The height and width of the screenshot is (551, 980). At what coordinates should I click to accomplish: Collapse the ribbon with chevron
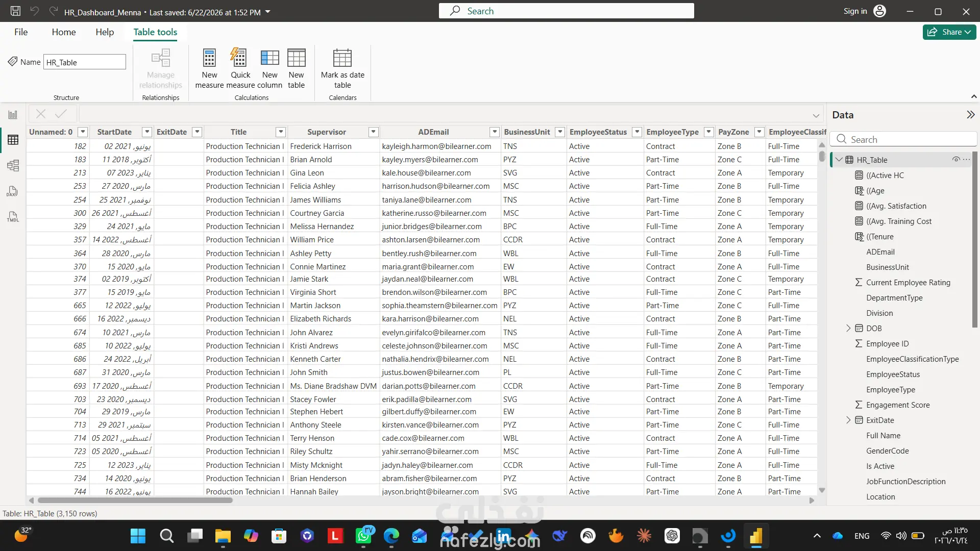974,96
